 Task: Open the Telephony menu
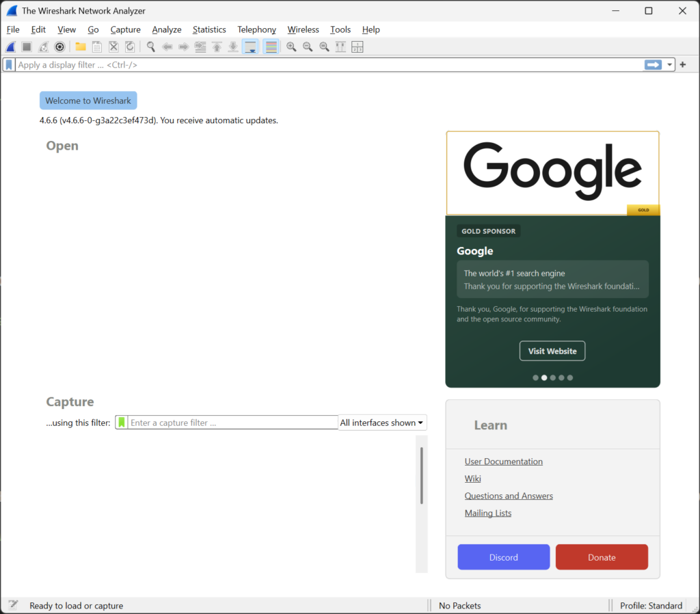pos(257,29)
